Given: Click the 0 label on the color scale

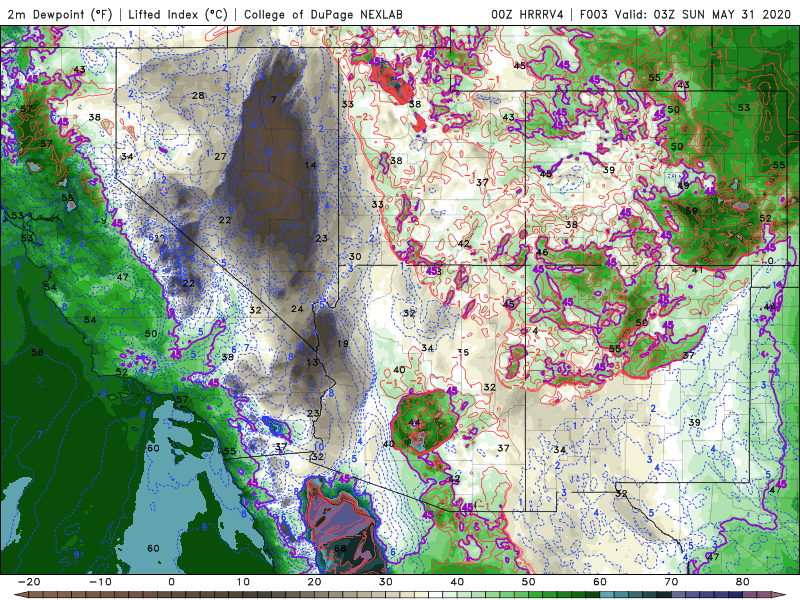Looking at the screenshot, I should (171, 582).
